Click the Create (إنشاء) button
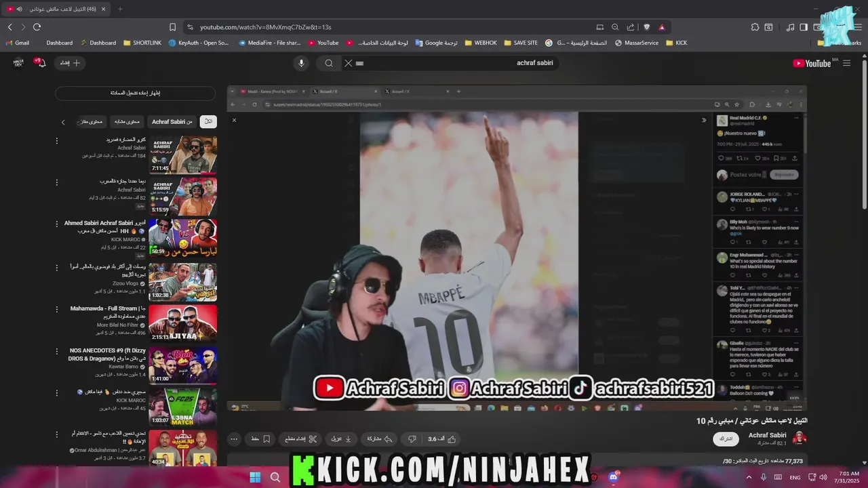868x488 pixels. 70,63
